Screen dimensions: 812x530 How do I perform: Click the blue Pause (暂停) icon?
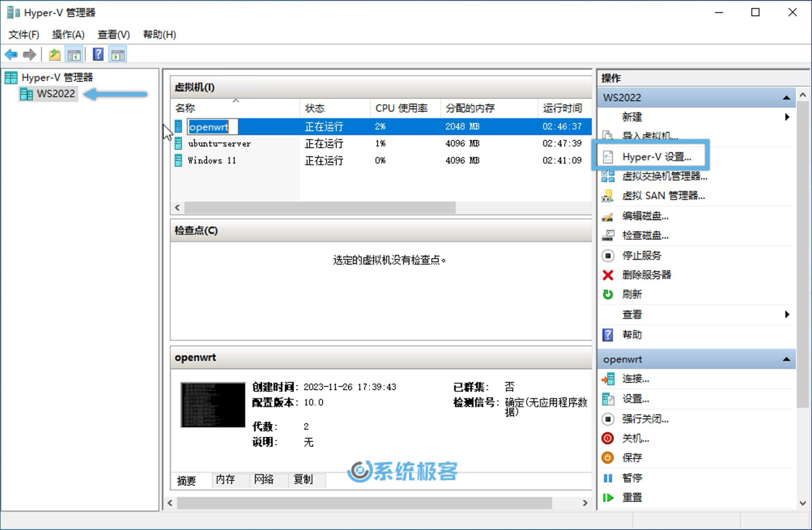coord(607,478)
